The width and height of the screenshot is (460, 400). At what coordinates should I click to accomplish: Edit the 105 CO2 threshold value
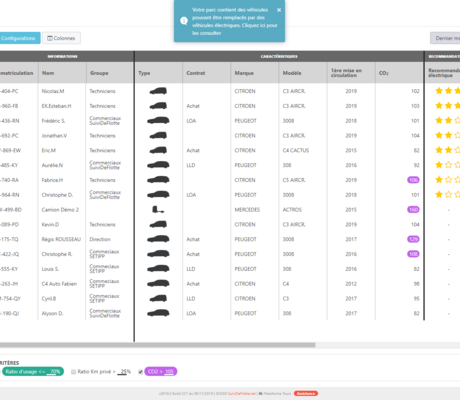(x=169, y=372)
